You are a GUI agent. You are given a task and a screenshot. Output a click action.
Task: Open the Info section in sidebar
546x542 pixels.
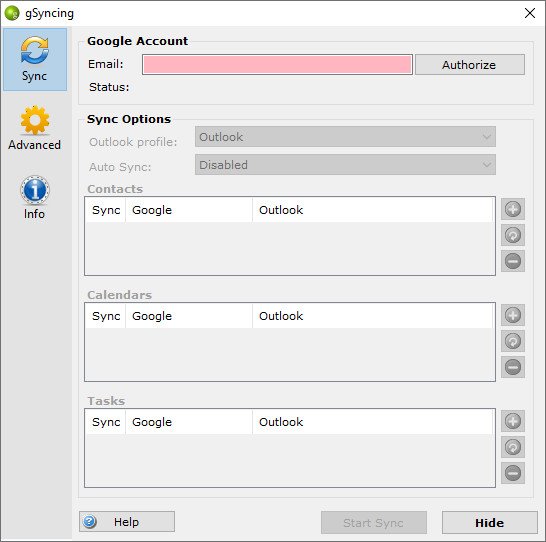[34, 197]
